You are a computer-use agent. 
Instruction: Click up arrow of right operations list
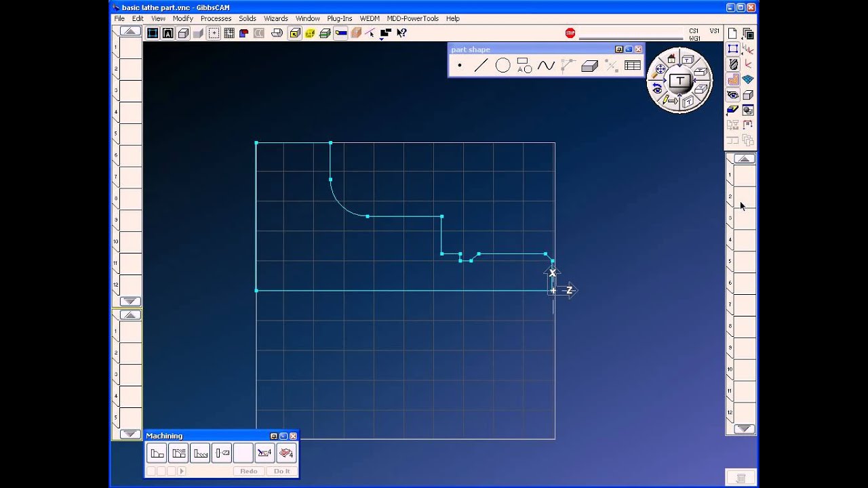point(745,159)
